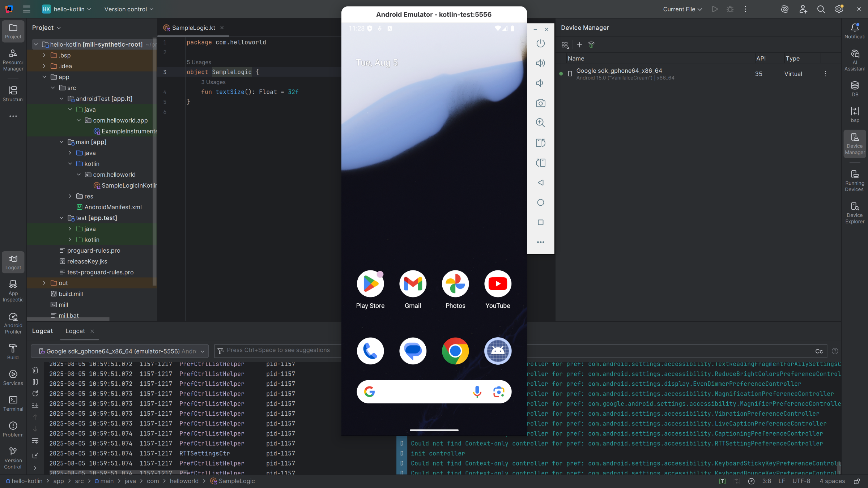Viewport: 868px width, 488px height.
Task: Pause the Logcat output stream
Action: click(x=35, y=382)
